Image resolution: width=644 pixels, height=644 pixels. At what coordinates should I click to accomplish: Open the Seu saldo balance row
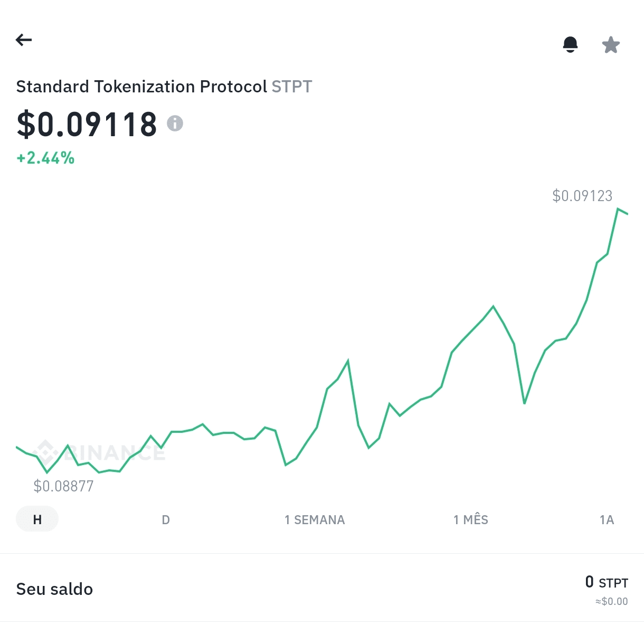322,588
